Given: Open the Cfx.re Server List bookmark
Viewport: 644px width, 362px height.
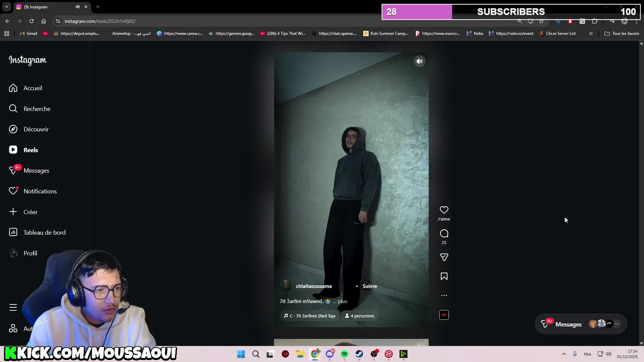Looking at the screenshot, I should (x=557, y=34).
